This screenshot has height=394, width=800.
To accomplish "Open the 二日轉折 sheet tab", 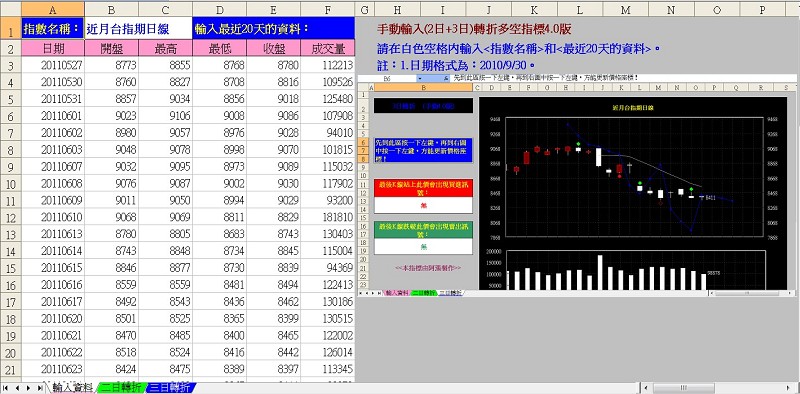I will pyautogui.click(x=121, y=388).
